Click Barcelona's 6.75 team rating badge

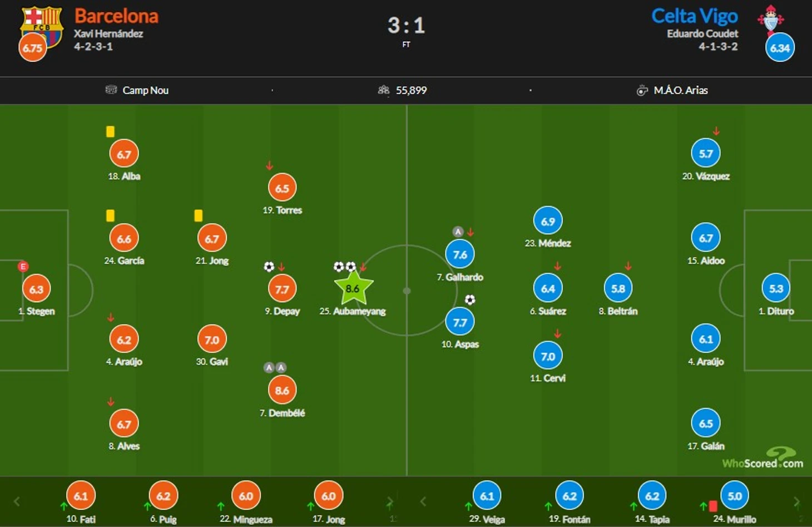click(32, 47)
